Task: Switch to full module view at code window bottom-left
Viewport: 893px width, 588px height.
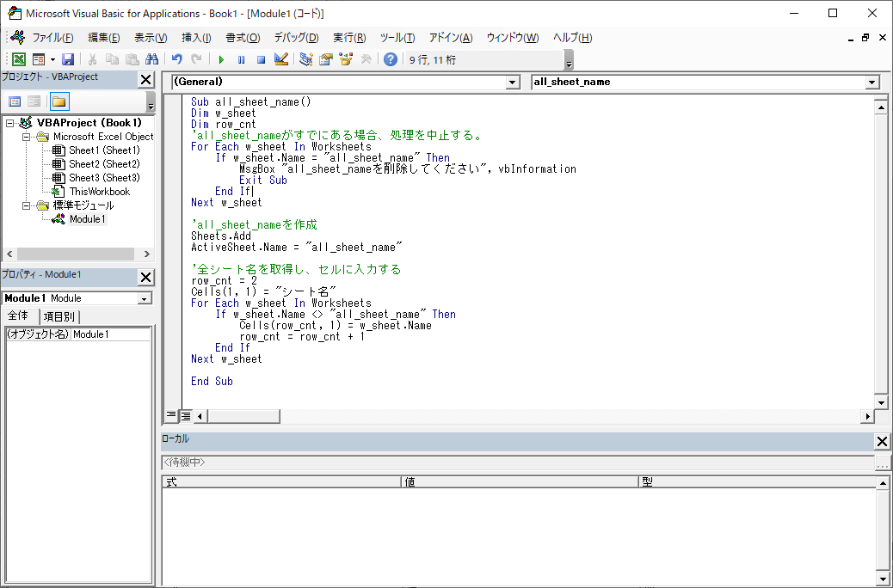Action: click(185, 416)
